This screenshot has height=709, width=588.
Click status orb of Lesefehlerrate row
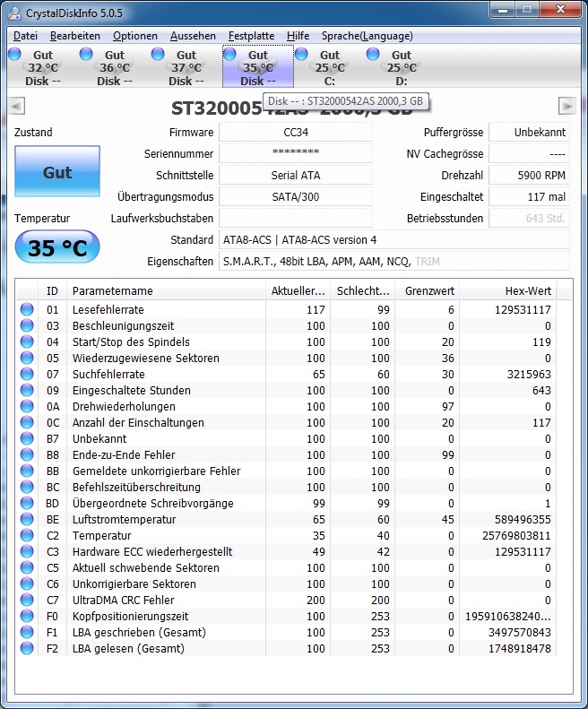(27, 310)
